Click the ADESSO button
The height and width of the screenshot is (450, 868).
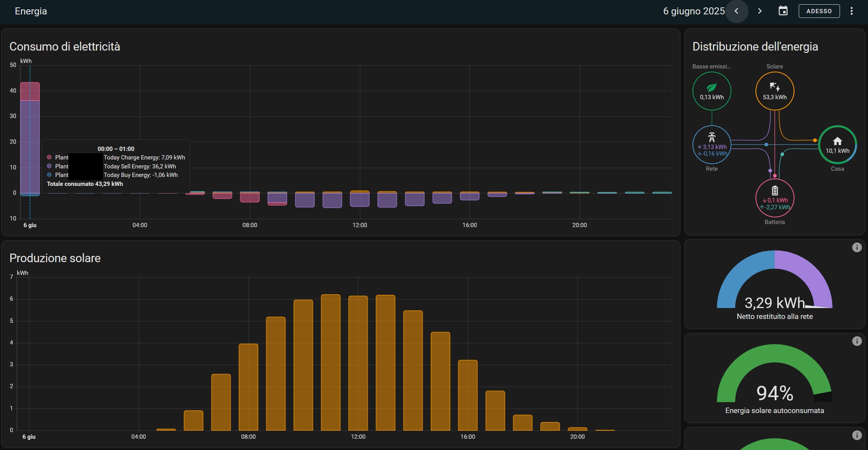pyautogui.click(x=819, y=11)
